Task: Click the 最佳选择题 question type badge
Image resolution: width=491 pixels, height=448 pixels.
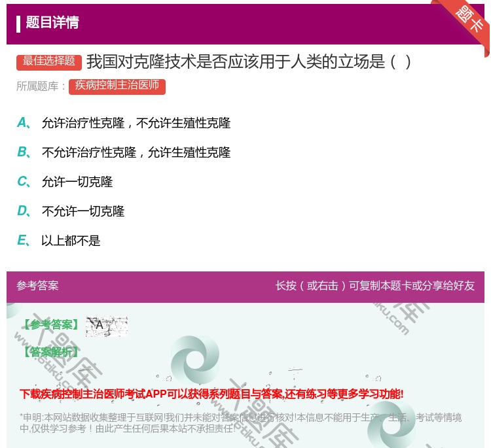Action: click(x=49, y=61)
